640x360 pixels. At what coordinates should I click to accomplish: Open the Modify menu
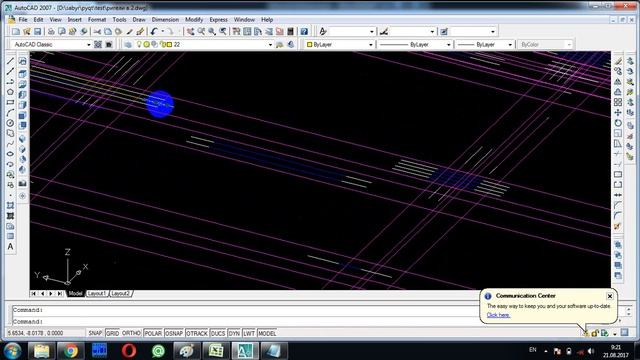pyautogui.click(x=194, y=20)
